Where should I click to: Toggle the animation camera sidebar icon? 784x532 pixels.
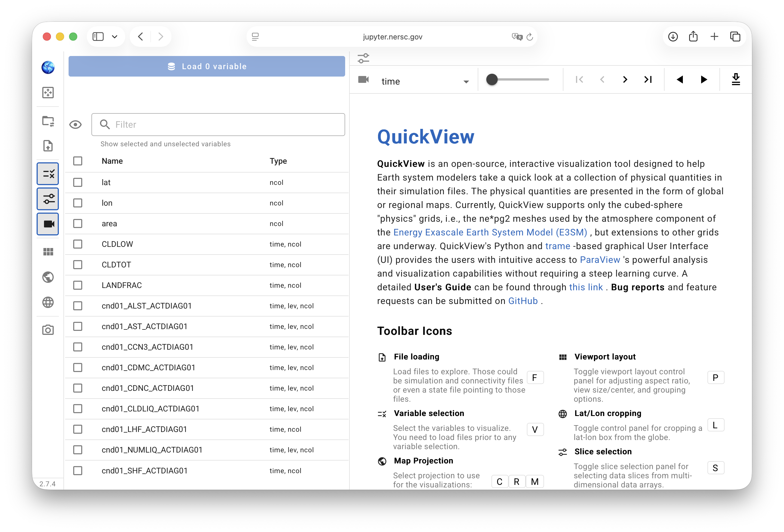(48, 224)
